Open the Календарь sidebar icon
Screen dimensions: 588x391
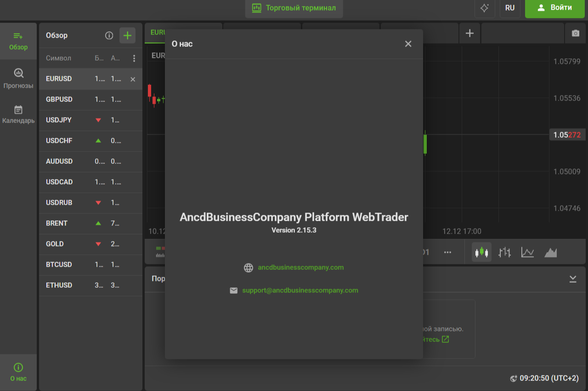(18, 114)
